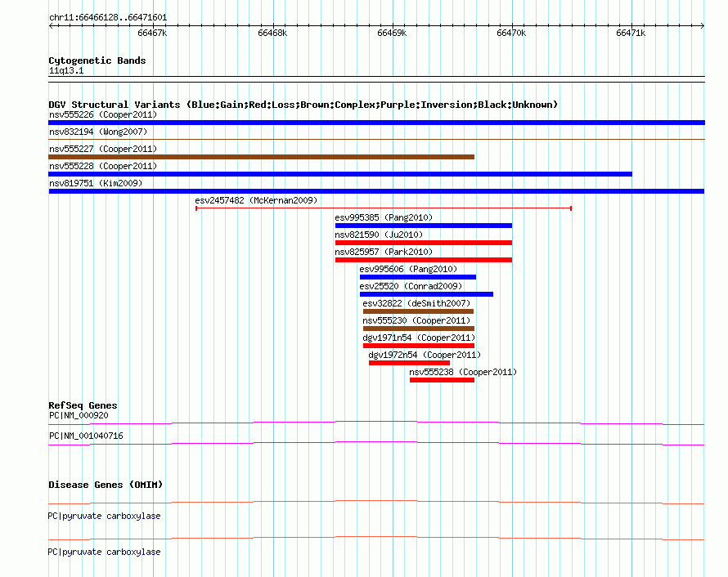The height and width of the screenshot is (577, 728).
Task: Click the nsv555227 (Cooper2011) label text
Action: (103, 149)
